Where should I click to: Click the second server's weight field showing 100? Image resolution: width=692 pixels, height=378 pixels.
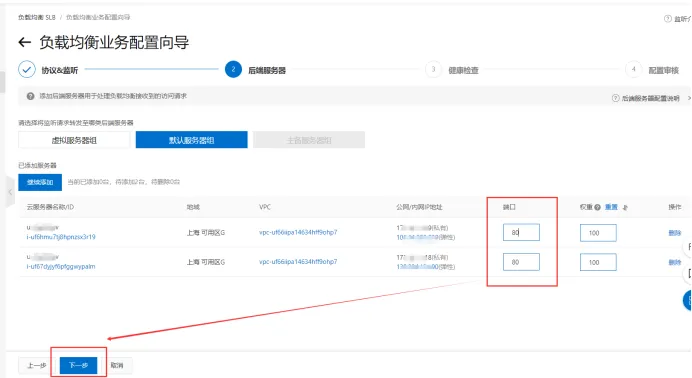point(598,262)
